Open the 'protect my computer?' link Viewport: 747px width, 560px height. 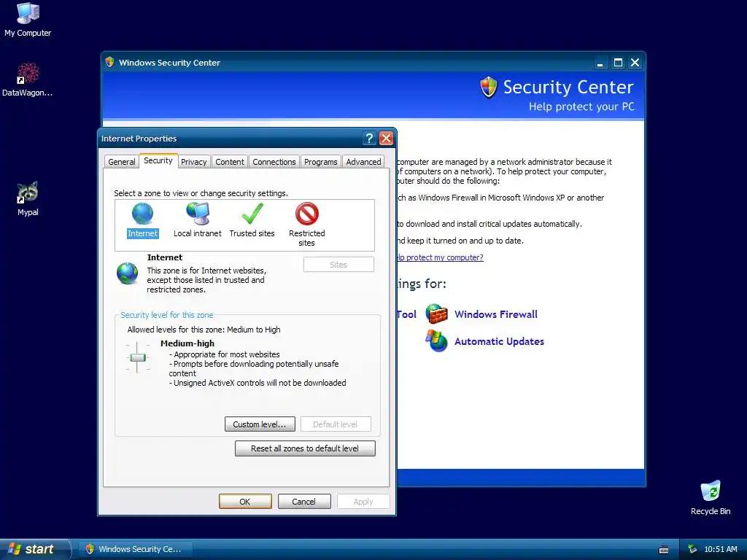pos(440,257)
